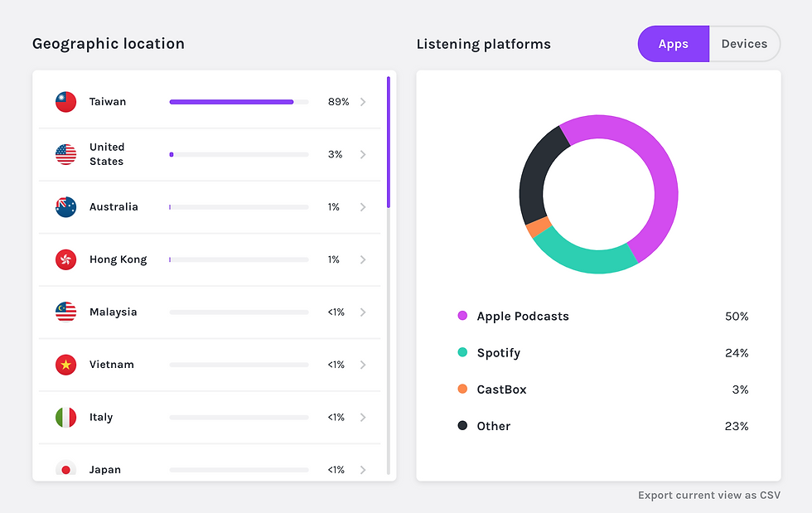This screenshot has width=812, height=513.
Task: Click the Japan flag icon
Action: click(x=65, y=468)
